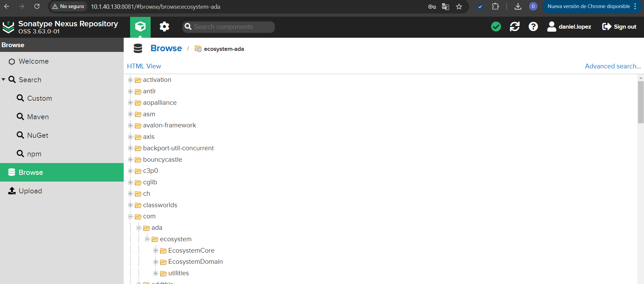
Task: Open the Advanced search link
Action: 612,66
